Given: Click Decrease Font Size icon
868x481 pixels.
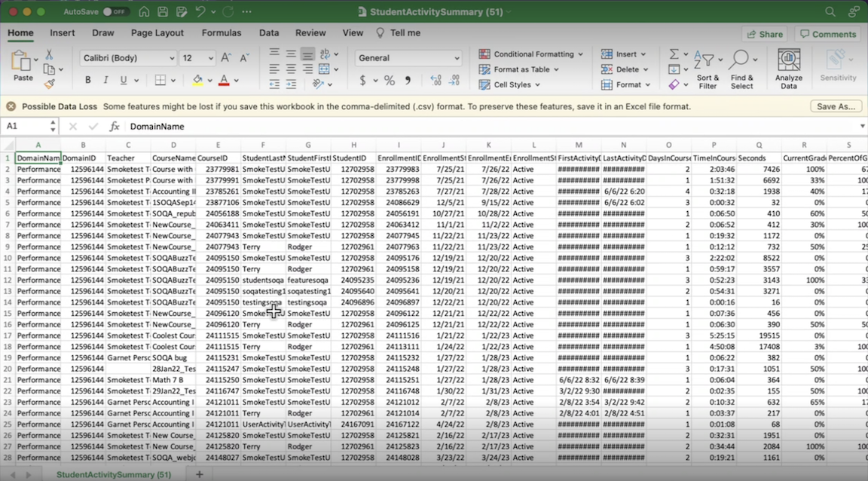Looking at the screenshot, I should pos(244,57).
